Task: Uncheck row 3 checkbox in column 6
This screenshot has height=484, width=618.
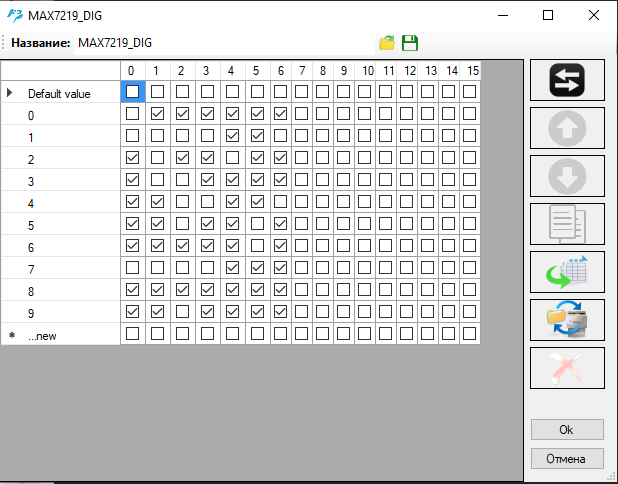Action: click(280, 180)
